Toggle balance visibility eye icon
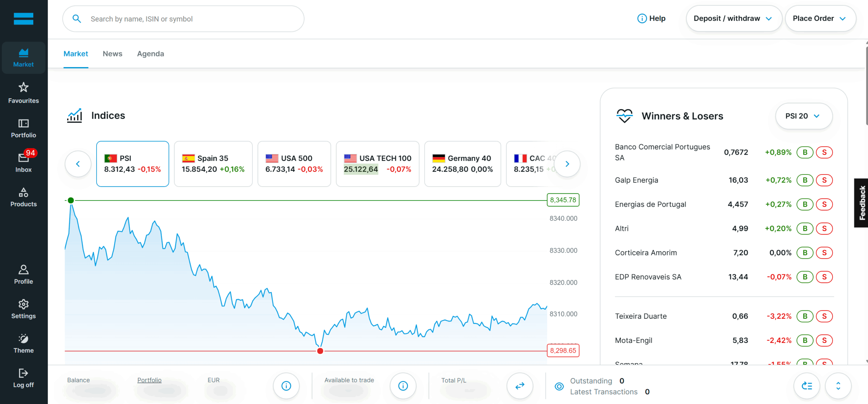The width and height of the screenshot is (868, 404). [559, 386]
